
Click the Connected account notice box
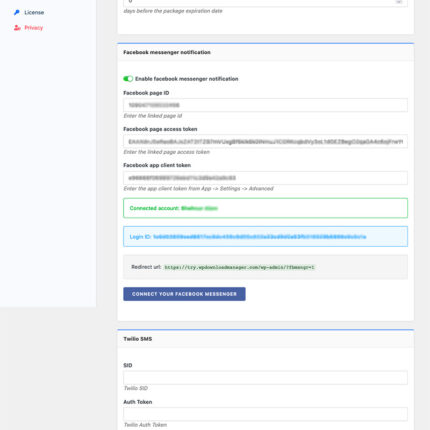pyautogui.click(x=265, y=208)
